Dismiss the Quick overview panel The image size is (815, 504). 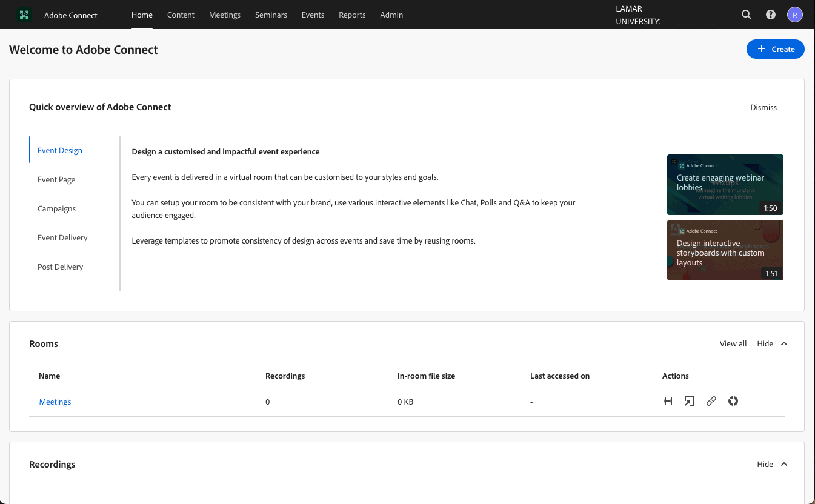[x=763, y=108]
